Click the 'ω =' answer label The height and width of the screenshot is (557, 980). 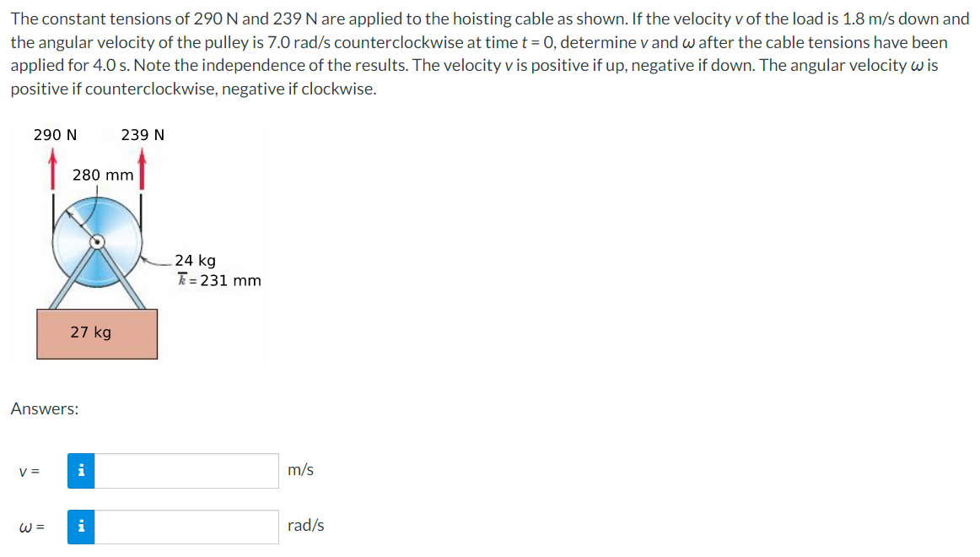[x=32, y=527]
